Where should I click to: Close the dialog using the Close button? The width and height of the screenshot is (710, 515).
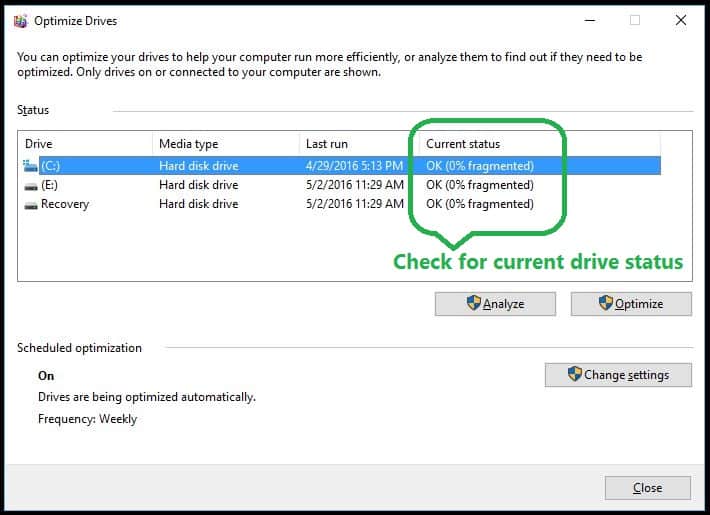click(647, 488)
